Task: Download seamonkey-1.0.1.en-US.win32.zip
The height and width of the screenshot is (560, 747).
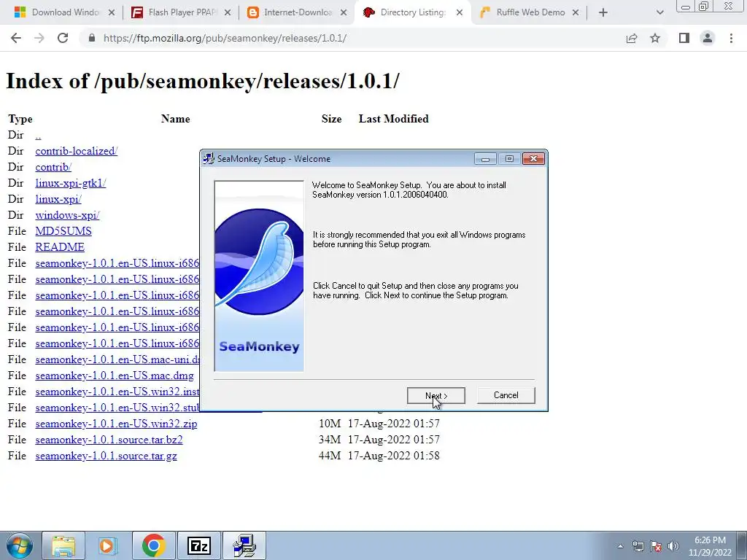Action: point(116,424)
